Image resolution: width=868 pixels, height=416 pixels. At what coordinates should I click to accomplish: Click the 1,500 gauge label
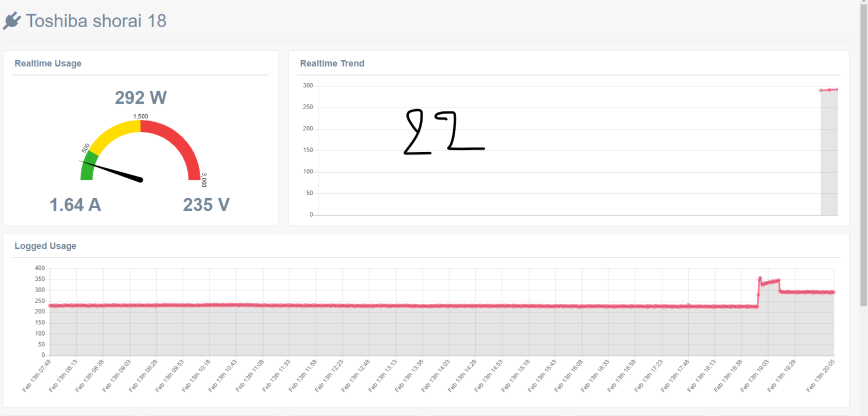point(141,116)
